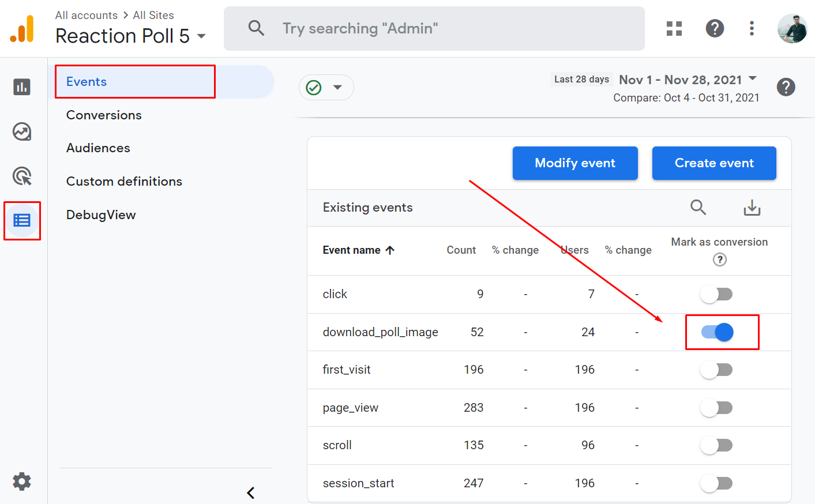
Task: Open the Reports bar chart icon
Action: click(x=22, y=87)
